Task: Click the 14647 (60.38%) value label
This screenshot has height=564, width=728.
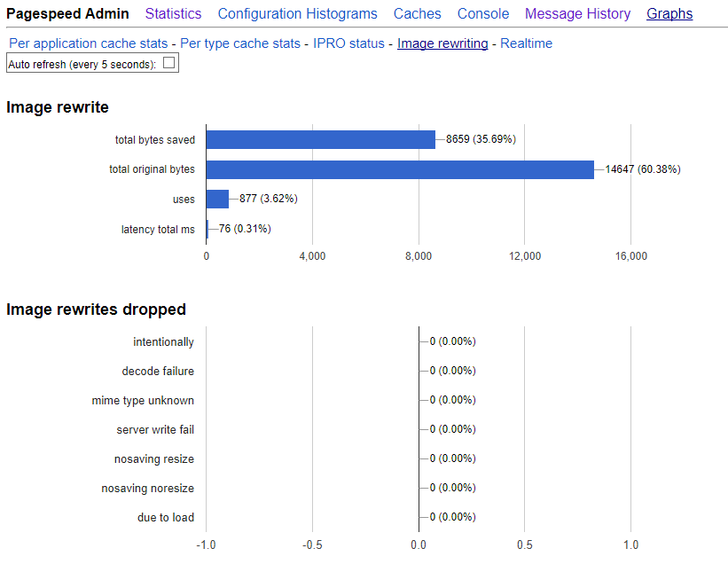Action: click(643, 169)
